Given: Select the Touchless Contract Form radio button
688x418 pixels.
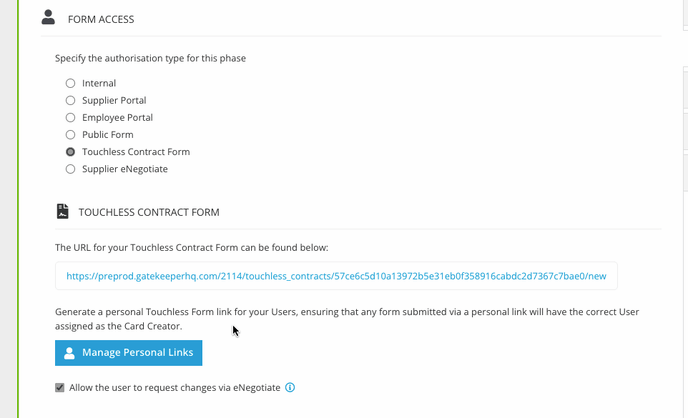Looking at the screenshot, I should click(x=70, y=151).
